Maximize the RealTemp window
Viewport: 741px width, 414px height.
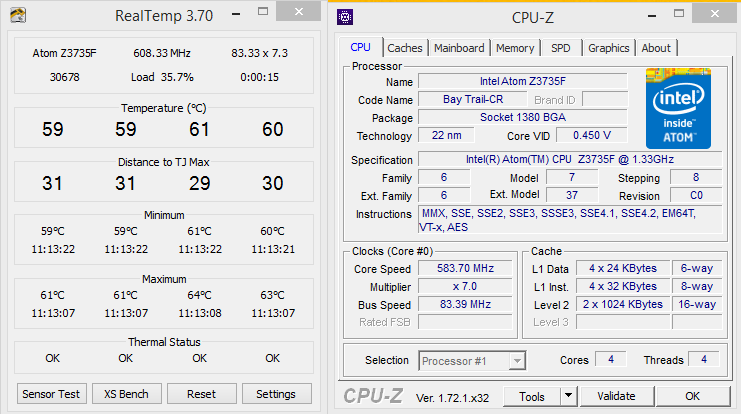coord(263,11)
